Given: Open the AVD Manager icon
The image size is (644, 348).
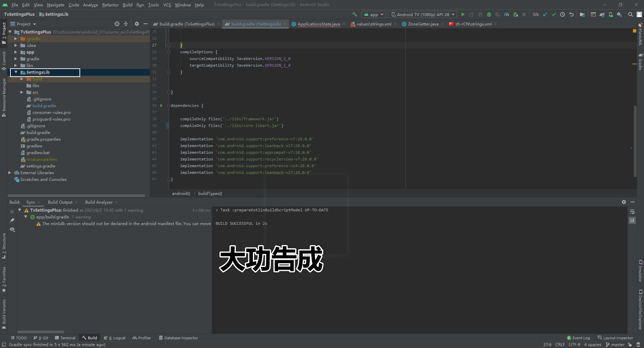Looking at the screenshot, I should click(611, 14).
